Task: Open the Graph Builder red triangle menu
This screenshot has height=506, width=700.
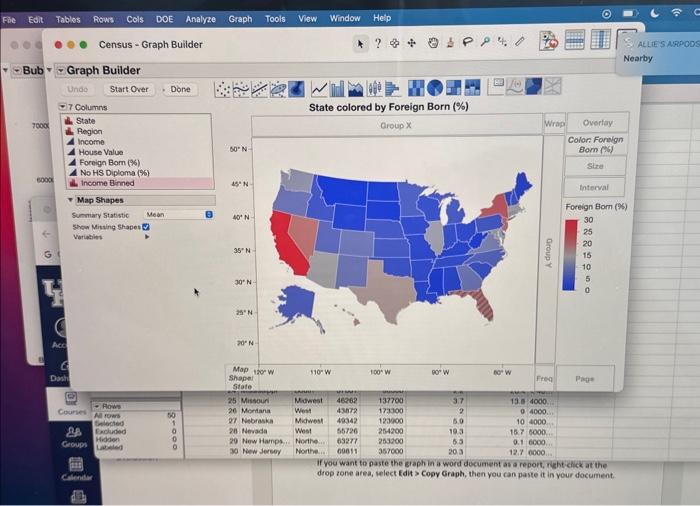Action: pos(60,70)
